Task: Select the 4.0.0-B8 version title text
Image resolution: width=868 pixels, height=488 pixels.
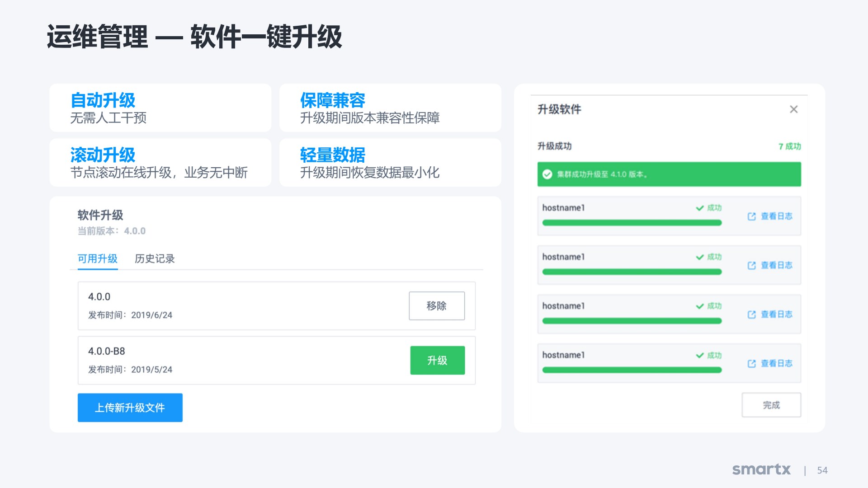Action: coord(107,351)
